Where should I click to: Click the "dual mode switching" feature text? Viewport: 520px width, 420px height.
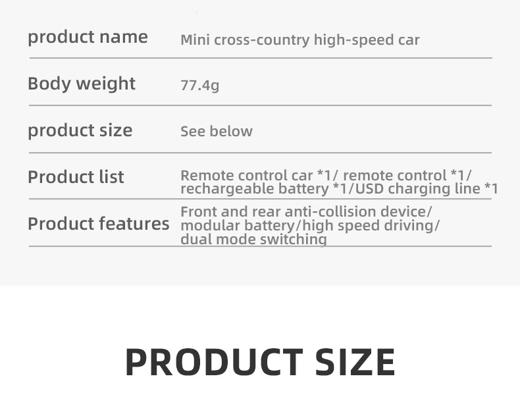point(253,240)
